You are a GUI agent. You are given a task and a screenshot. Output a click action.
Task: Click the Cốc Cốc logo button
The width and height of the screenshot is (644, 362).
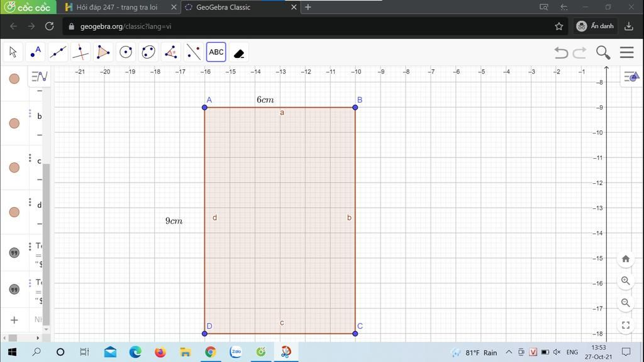tap(28, 7)
